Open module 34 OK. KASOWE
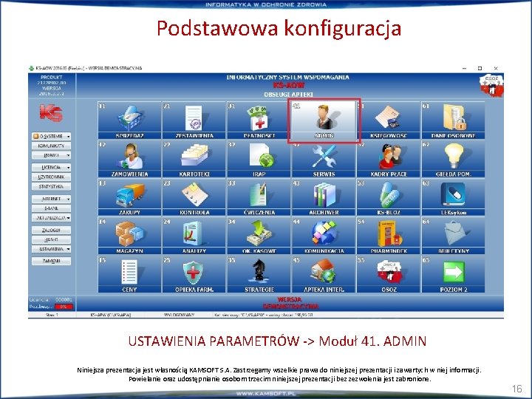The width and height of the screenshot is (532, 399). [259, 236]
